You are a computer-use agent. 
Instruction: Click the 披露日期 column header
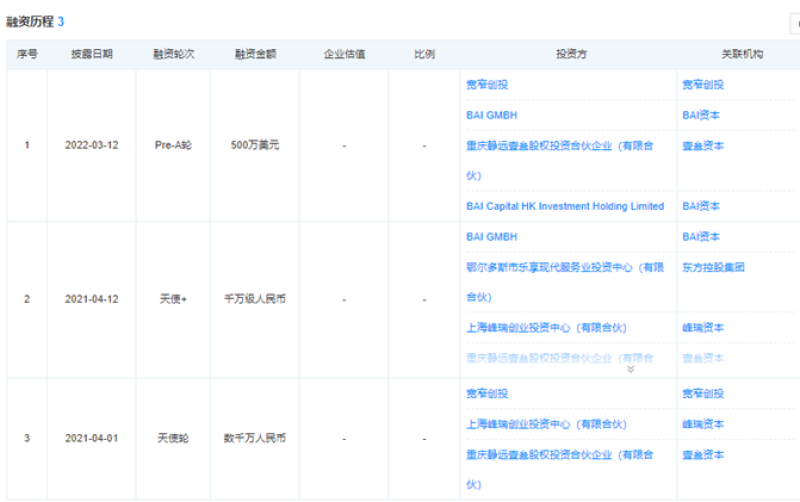(91, 54)
